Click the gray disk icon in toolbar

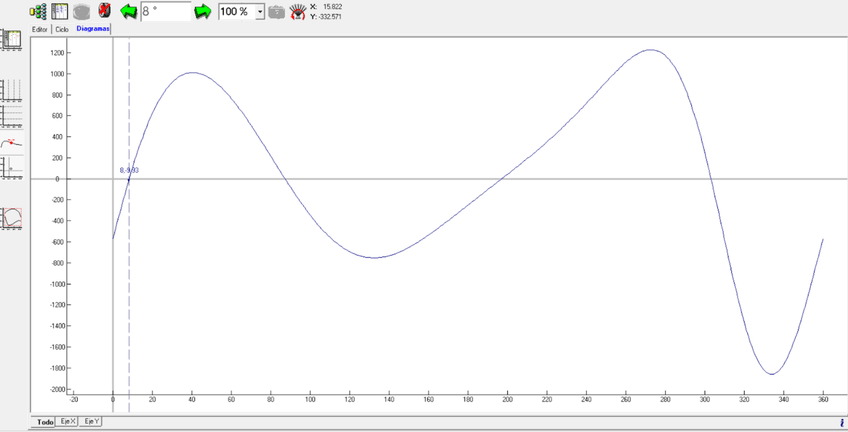[x=82, y=11]
